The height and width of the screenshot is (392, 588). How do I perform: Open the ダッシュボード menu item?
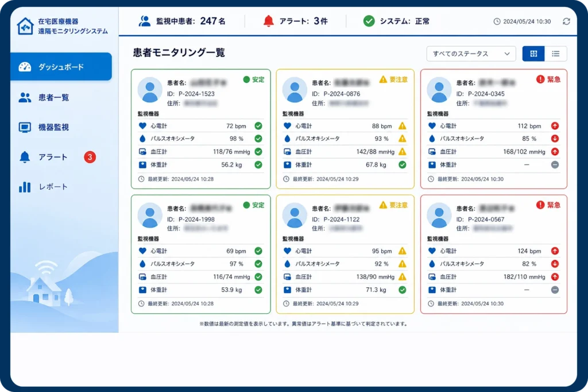(61, 67)
